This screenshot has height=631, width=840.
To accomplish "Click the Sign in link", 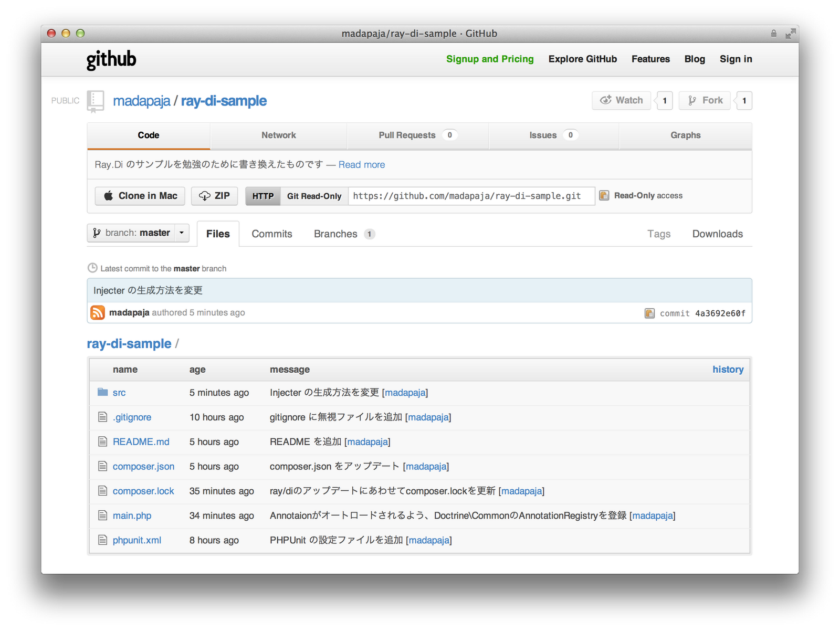I will (736, 59).
